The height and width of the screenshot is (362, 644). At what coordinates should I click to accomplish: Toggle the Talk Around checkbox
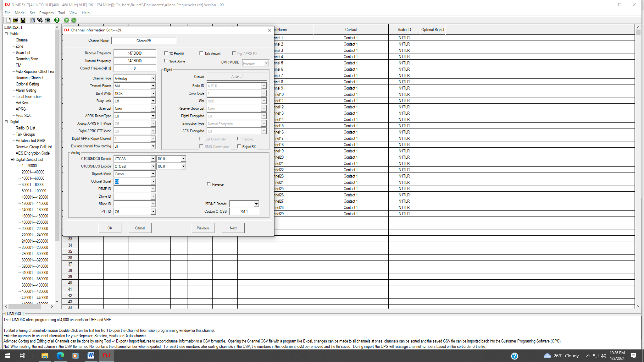pyautogui.click(x=201, y=53)
